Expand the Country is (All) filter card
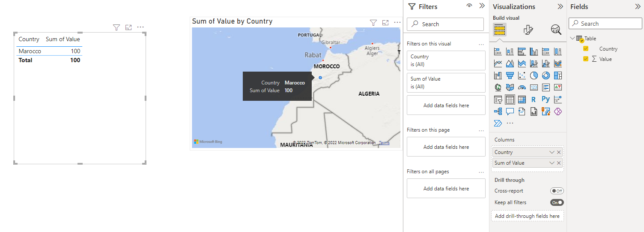Viewport: 644px width, 232px height. tap(446, 60)
